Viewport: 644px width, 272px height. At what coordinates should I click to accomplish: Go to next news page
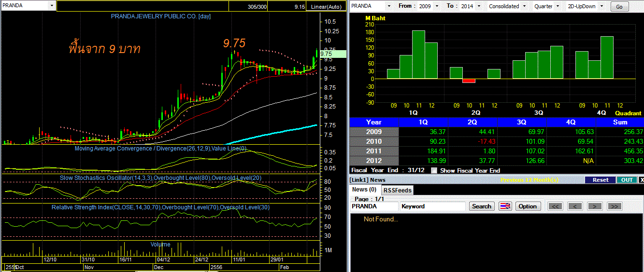[x=594, y=206]
